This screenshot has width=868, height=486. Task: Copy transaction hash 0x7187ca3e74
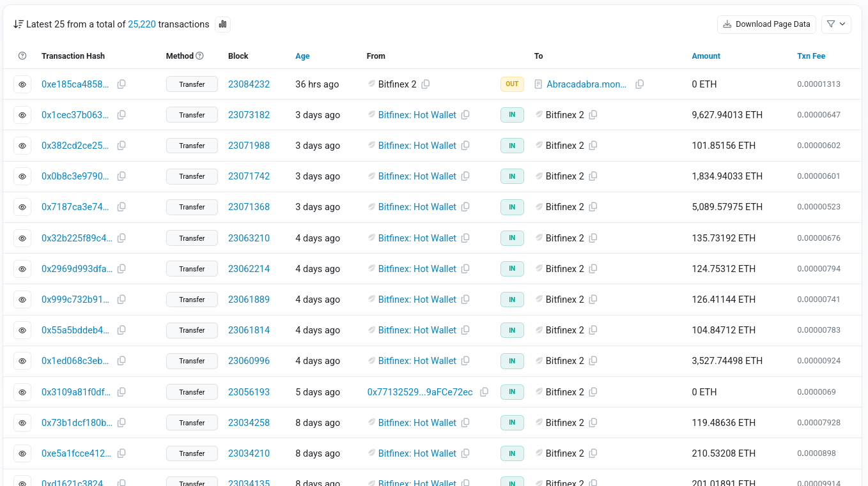pos(121,207)
